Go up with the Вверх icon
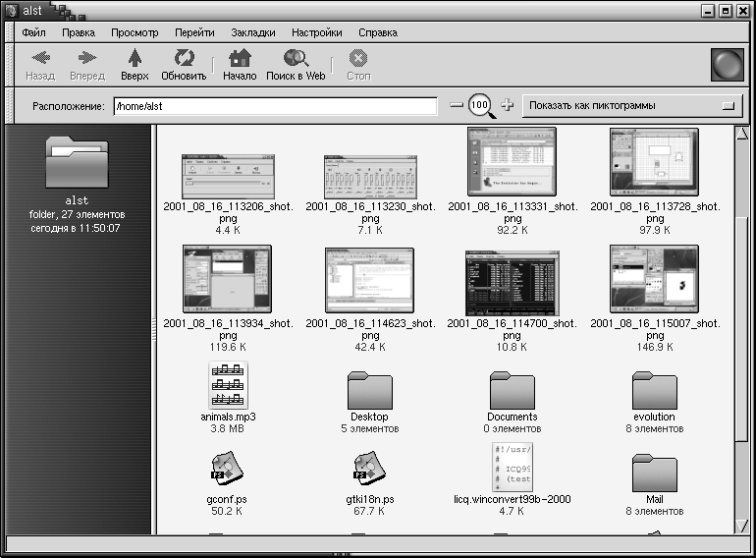 (x=135, y=58)
